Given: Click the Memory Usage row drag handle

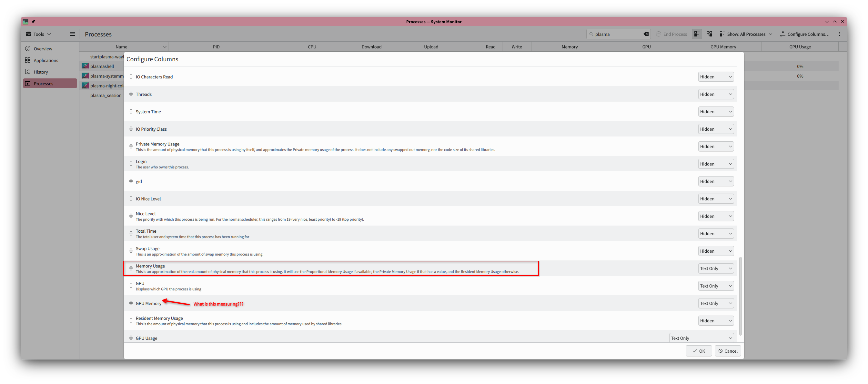Looking at the screenshot, I should click(x=131, y=268).
